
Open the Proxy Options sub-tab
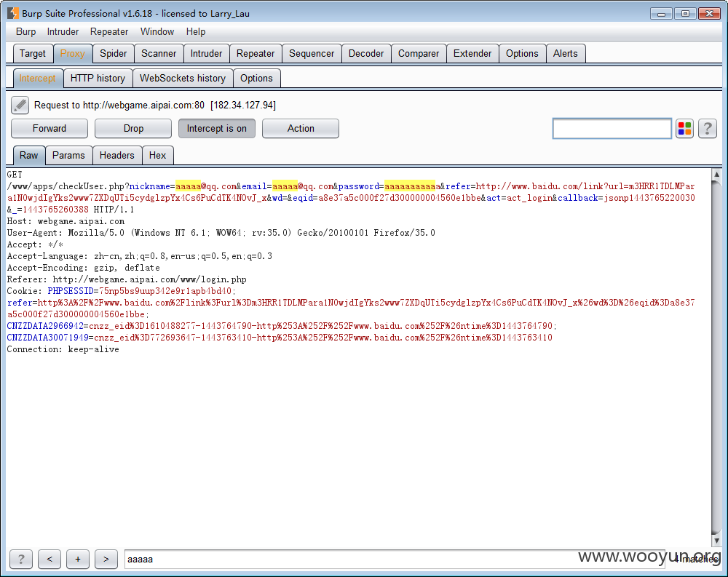pos(256,78)
